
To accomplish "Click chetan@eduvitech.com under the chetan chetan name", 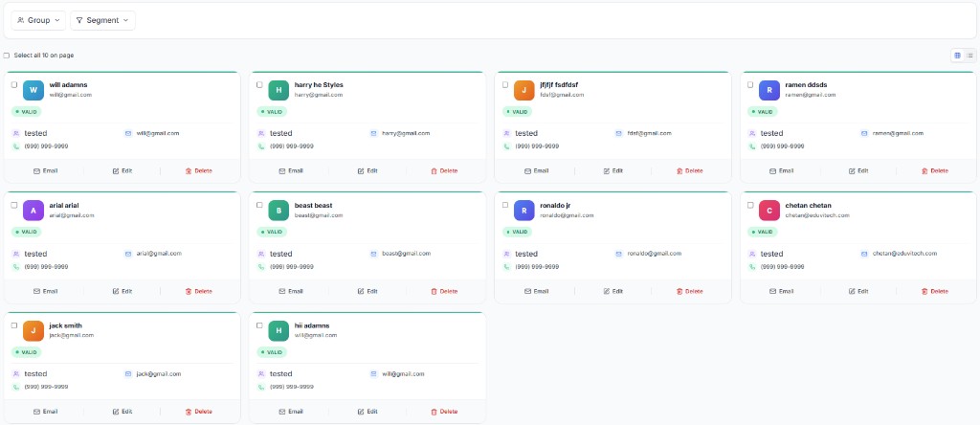I will click(x=817, y=215).
